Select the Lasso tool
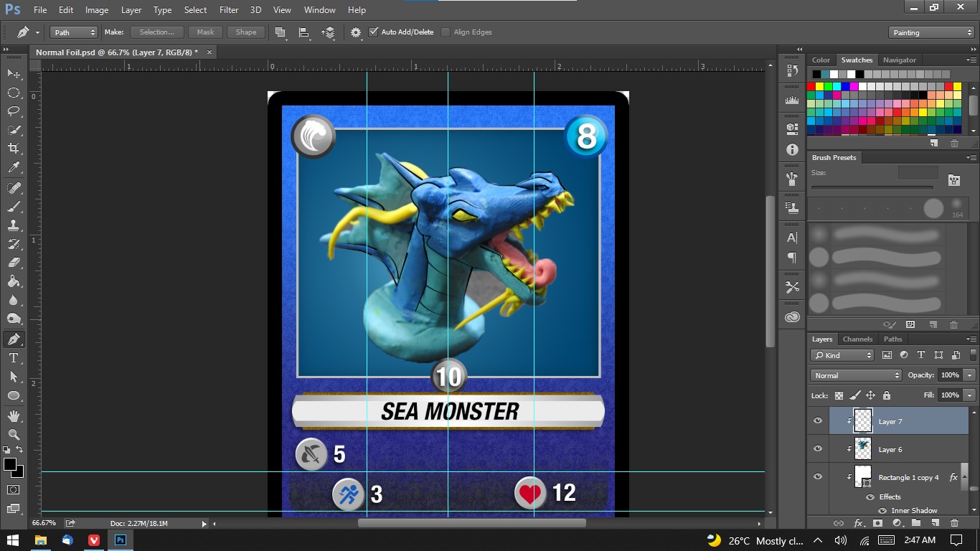Viewport: 980px width, 551px height. pos(14,111)
